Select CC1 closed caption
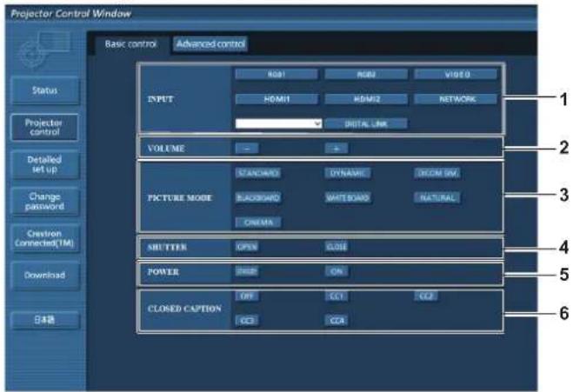Image resolution: width=573 pixels, height=392 pixels. [336, 296]
